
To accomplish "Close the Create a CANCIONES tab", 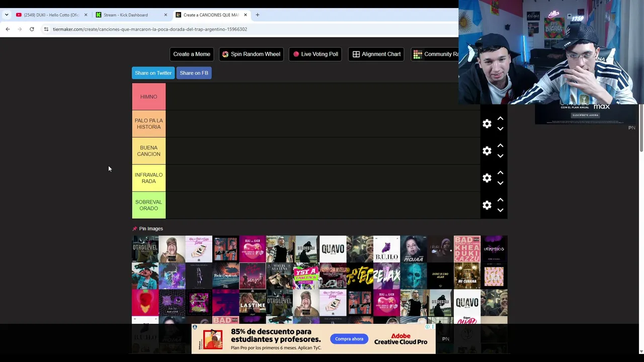I will 246,15.
